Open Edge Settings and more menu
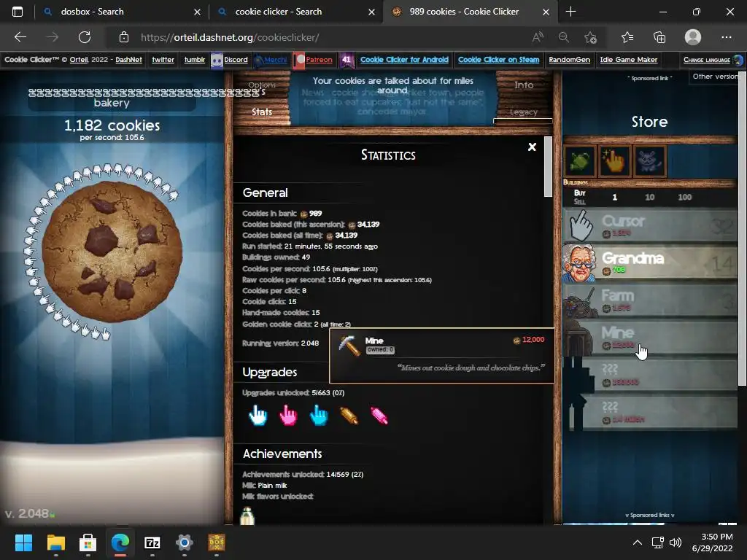The image size is (747, 560). click(x=726, y=37)
